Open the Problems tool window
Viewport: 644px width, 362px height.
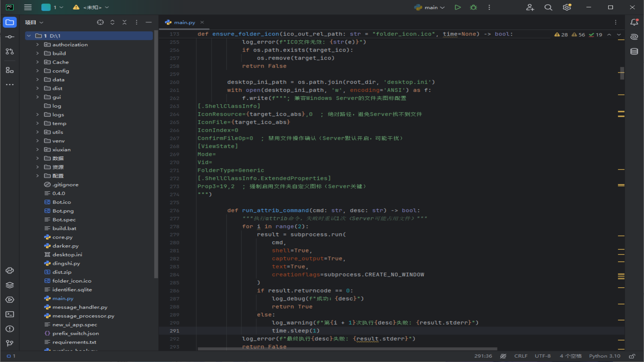point(10,329)
